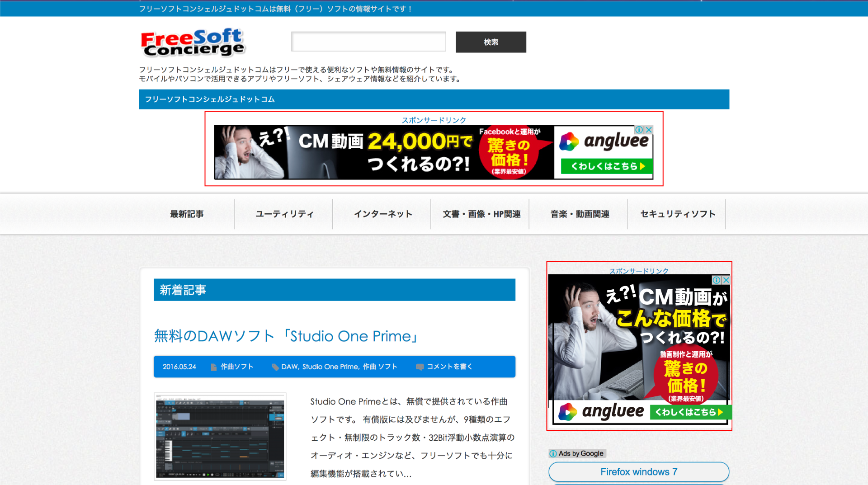Click the DAW tag link
The image size is (868, 485).
[x=289, y=367]
